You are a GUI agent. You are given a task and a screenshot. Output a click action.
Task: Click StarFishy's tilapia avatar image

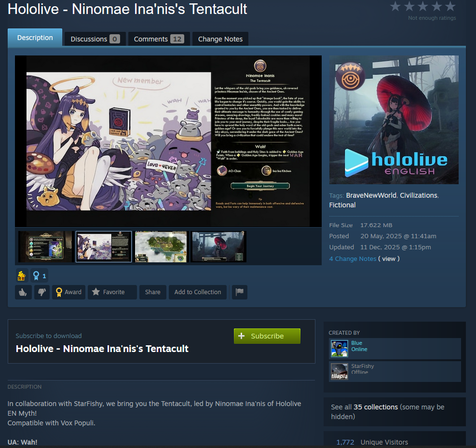point(339,371)
